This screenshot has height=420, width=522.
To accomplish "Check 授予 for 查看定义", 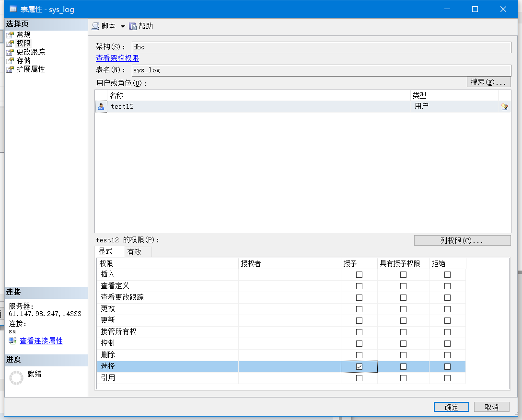I will pyautogui.click(x=359, y=286).
